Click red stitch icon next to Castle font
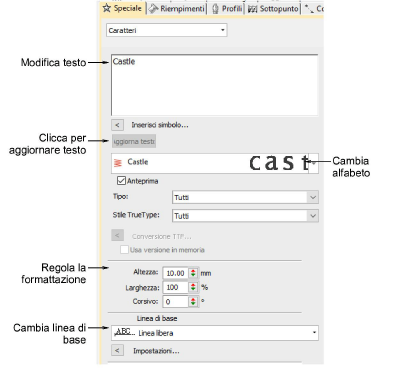The width and height of the screenshot is (408, 381). 118,163
